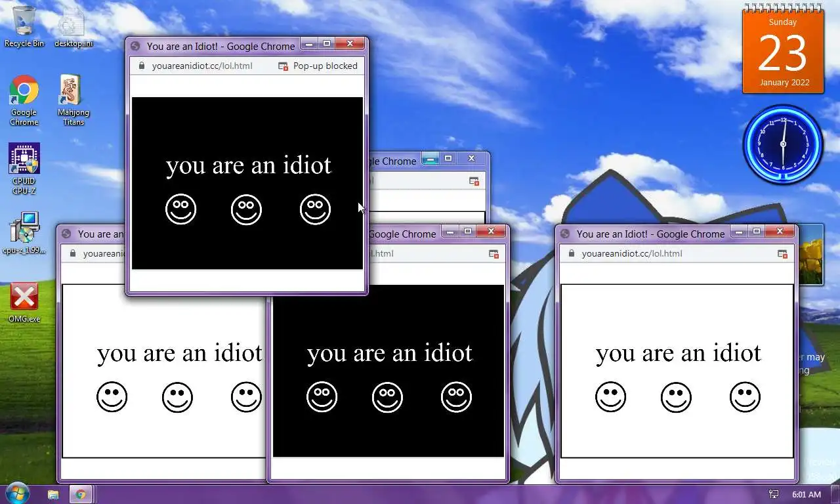
Task: Click the lock icon in bottom-left window
Action: click(x=72, y=253)
